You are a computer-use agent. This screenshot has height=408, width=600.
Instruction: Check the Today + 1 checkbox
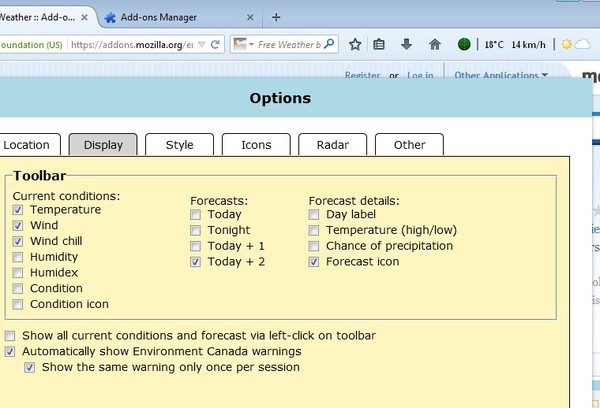click(196, 246)
